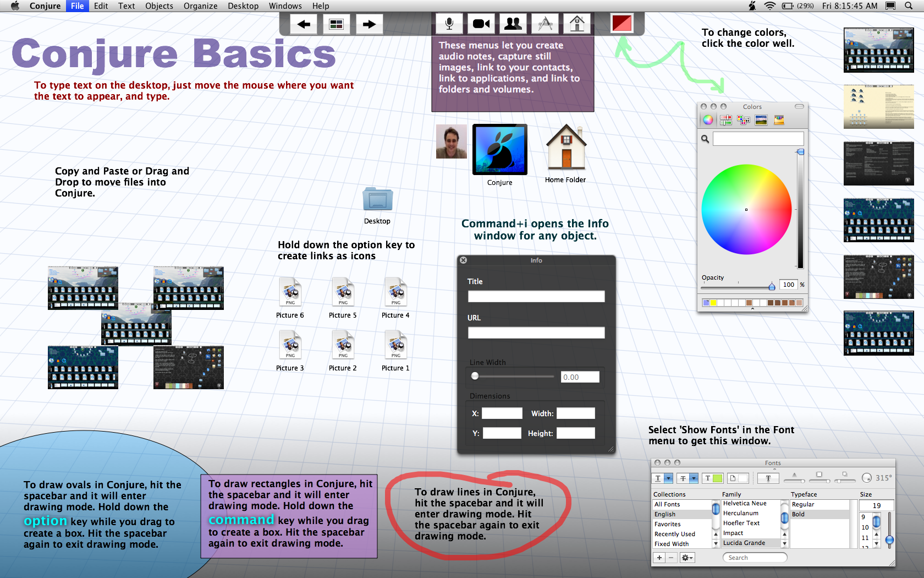
Task: Pick the yellow swatch in Colors drawer
Action: tap(713, 303)
